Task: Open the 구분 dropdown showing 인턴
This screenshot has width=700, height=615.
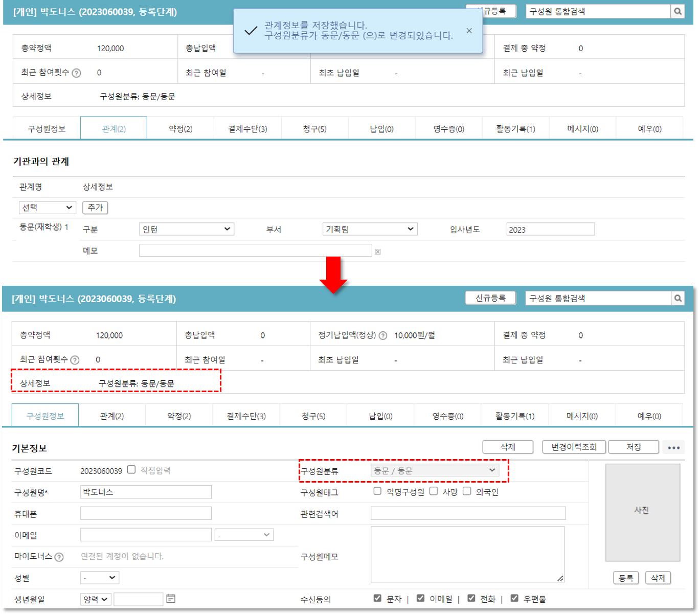Action: (x=187, y=229)
